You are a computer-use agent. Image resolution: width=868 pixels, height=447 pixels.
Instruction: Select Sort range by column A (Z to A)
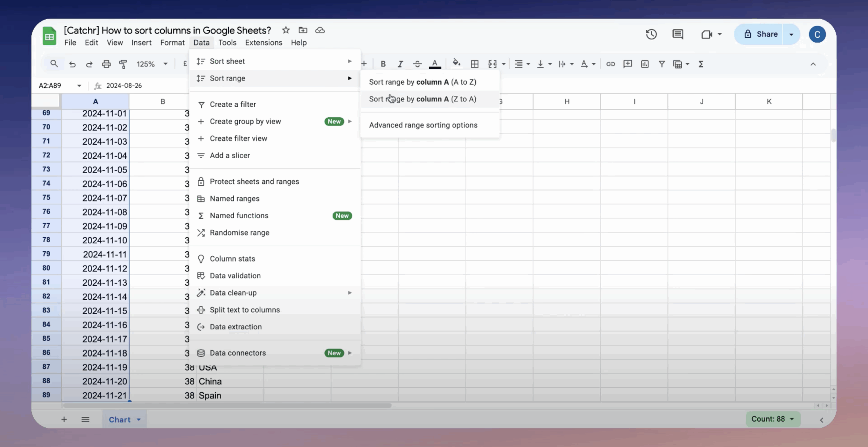(422, 99)
